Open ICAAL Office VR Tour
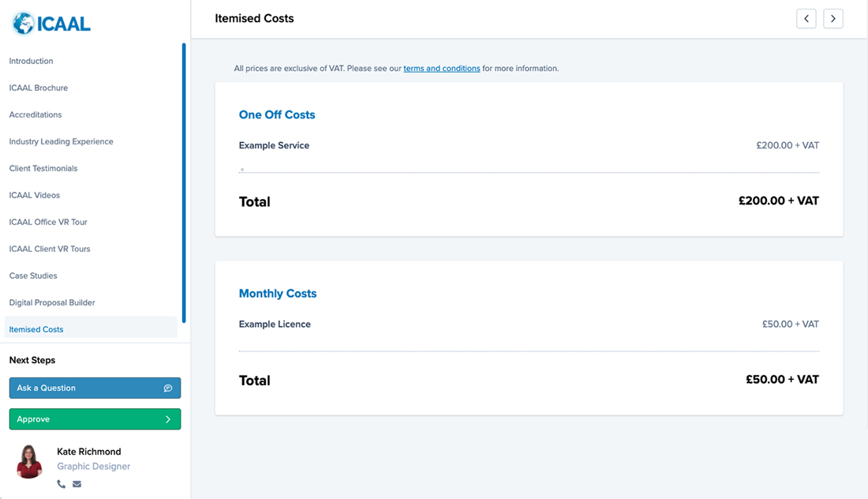Image resolution: width=868 pixels, height=499 pixels. [48, 222]
